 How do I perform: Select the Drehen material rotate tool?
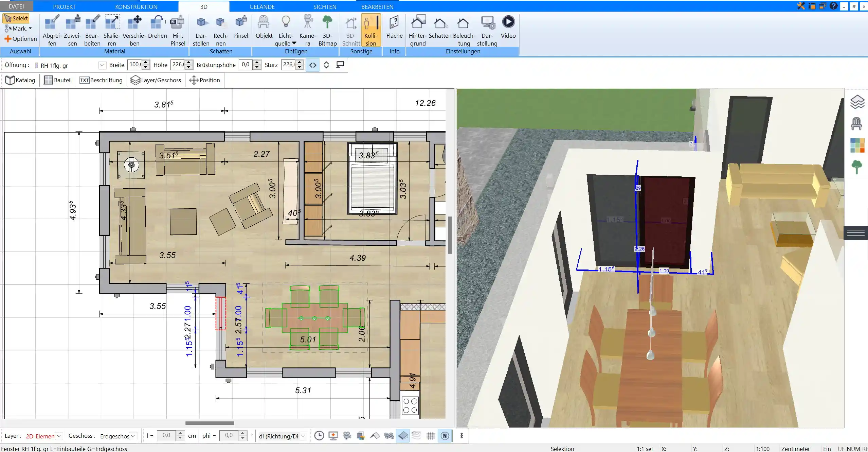(x=157, y=27)
